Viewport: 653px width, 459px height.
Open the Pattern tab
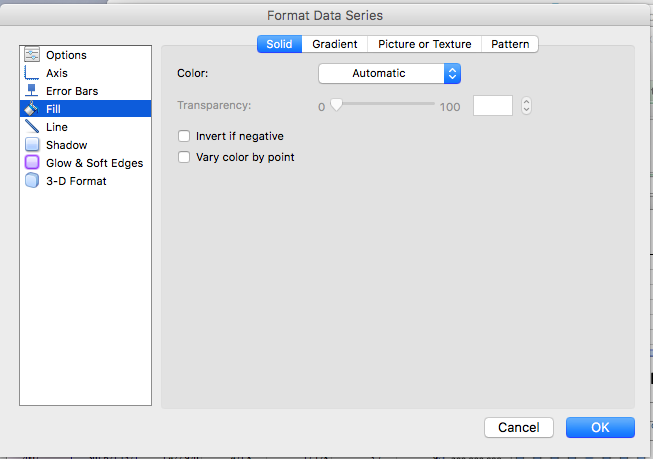[510, 44]
